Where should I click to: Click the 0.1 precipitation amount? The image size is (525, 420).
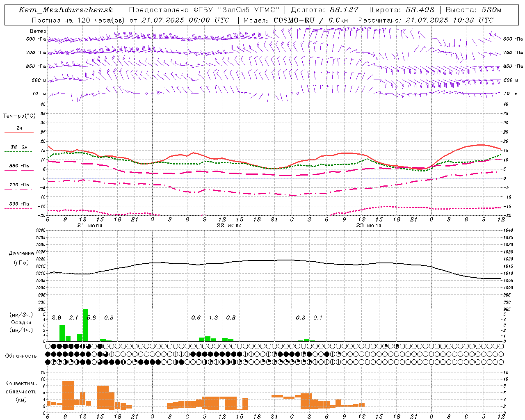(318, 318)
